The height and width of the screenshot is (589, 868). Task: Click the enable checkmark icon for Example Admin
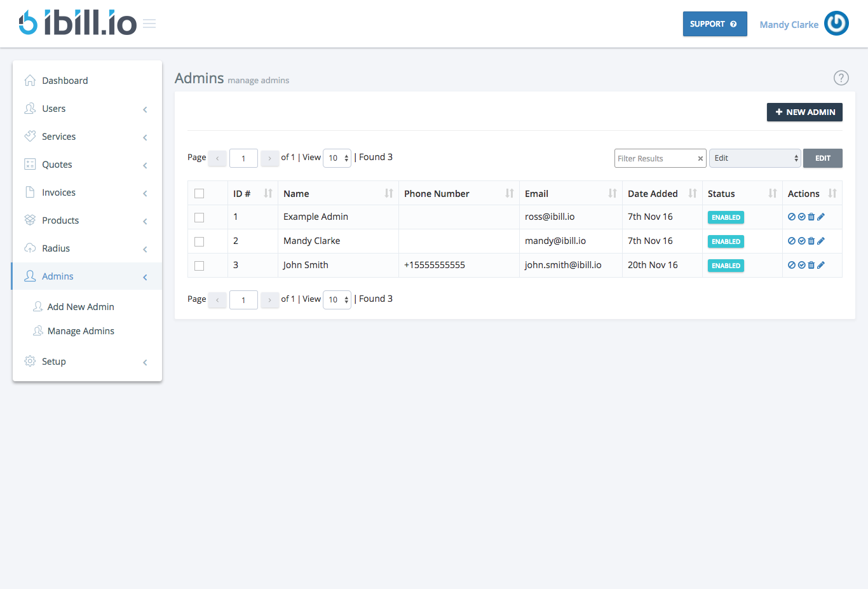pos(802,217)
